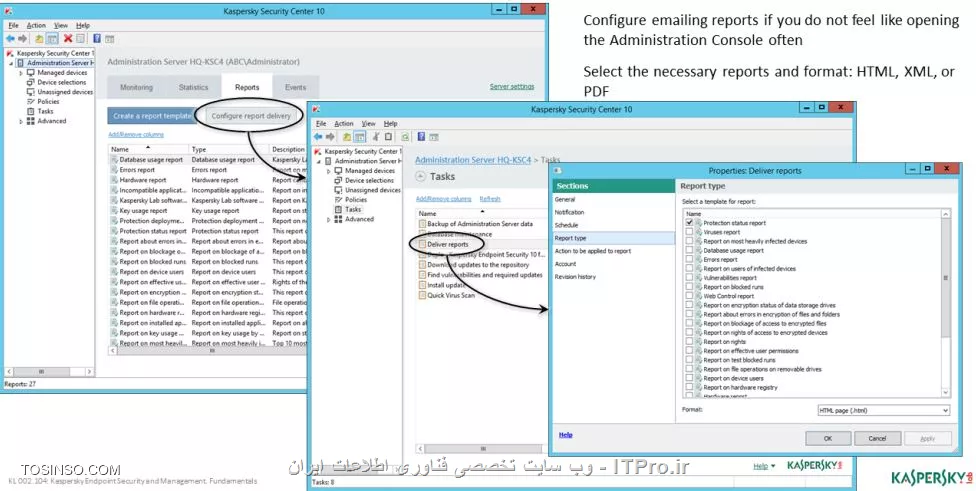The image size is (976, 491).
Task: Click the Administration Server icon in the Tasks console tree
Action: click(329, 161)
